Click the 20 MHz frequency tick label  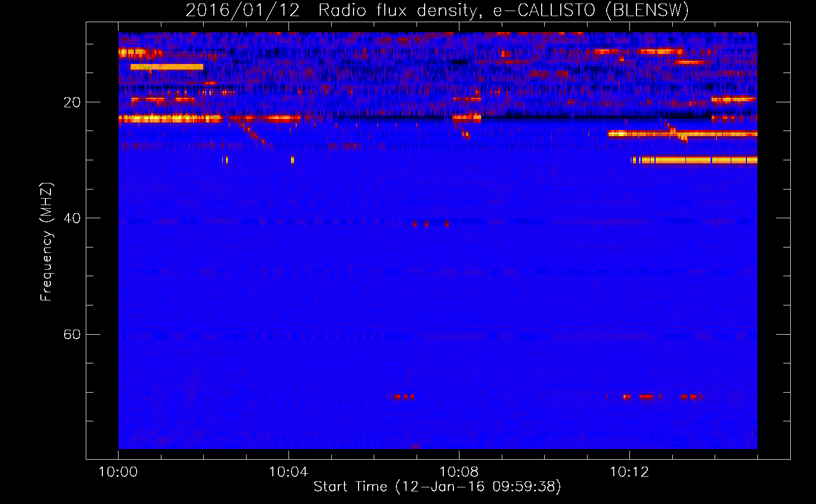[x=72, y=102]
